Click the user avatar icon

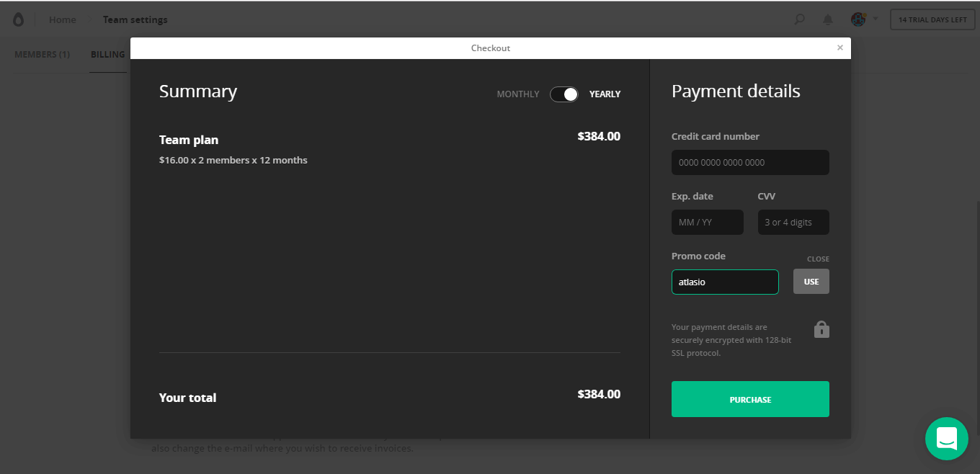click(857, 19)
